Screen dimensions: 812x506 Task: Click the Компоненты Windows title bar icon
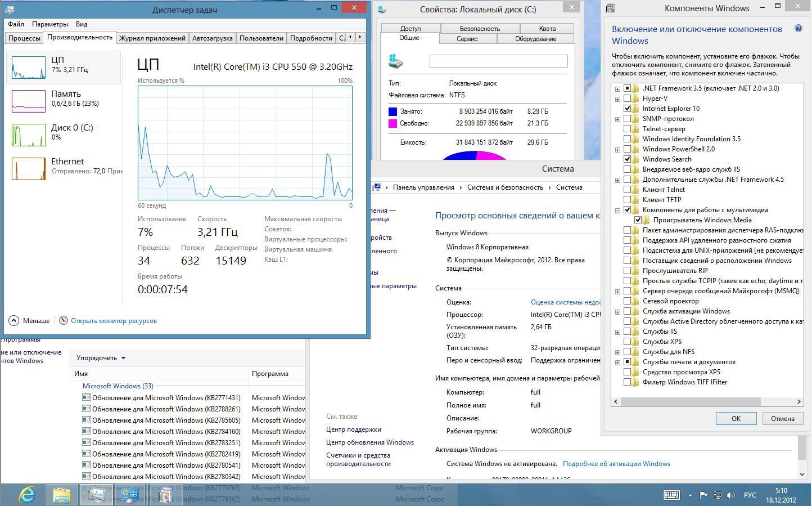(x=610, y=8)
